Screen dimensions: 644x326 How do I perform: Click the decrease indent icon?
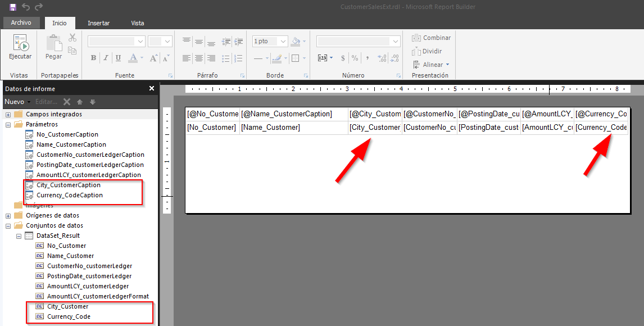pos(226,41)
